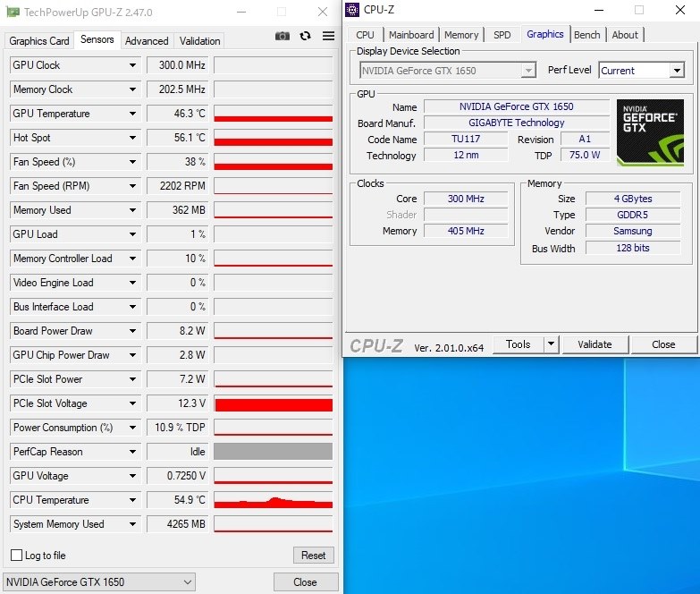Click the PCIe Slot Voltage history graph
700x594 pixels.
coord(274,403)
